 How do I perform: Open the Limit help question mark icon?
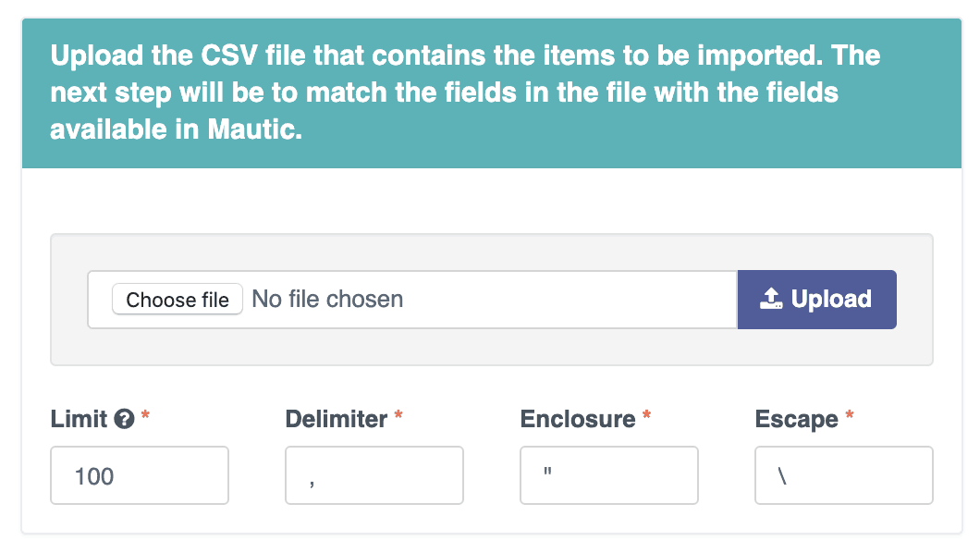[125, 419]
